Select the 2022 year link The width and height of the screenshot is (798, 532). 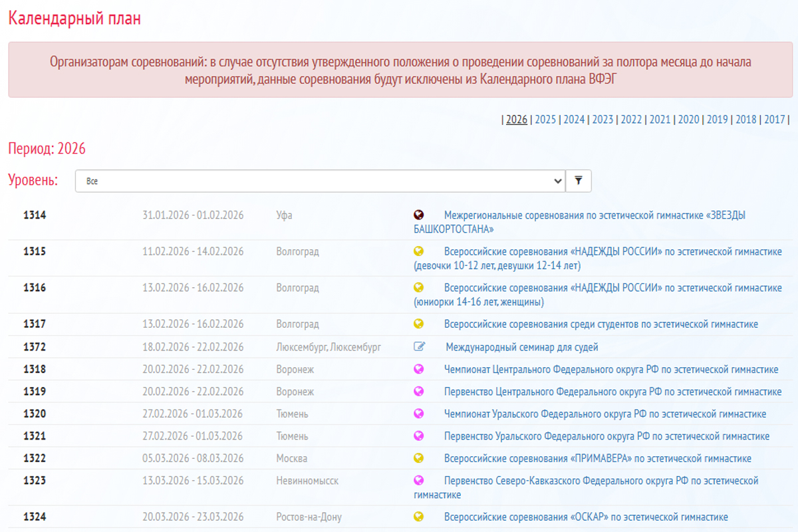[x=631, y=120]
